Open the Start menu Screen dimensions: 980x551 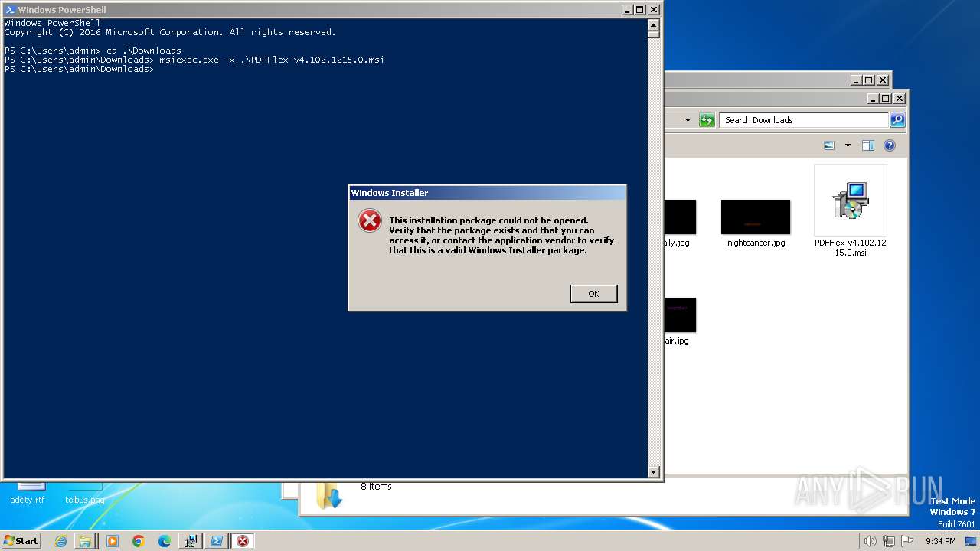coord(21,540)
